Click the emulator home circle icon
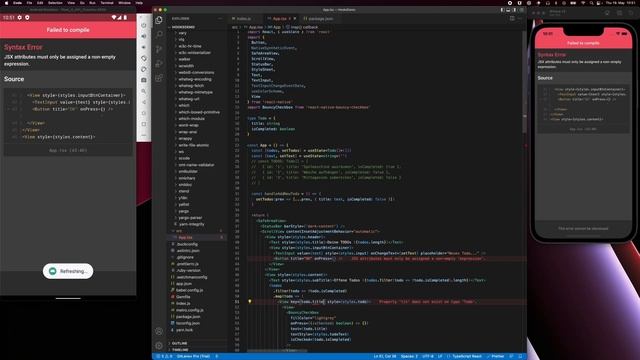This screenshot has height=360, width=640. pyautogui.click(x=144, y=113)
